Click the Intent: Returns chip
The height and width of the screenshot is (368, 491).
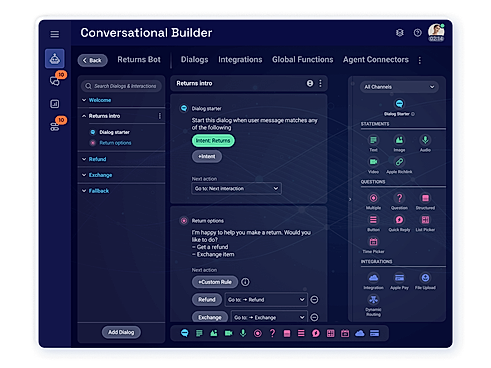click(x=213, y=141)
